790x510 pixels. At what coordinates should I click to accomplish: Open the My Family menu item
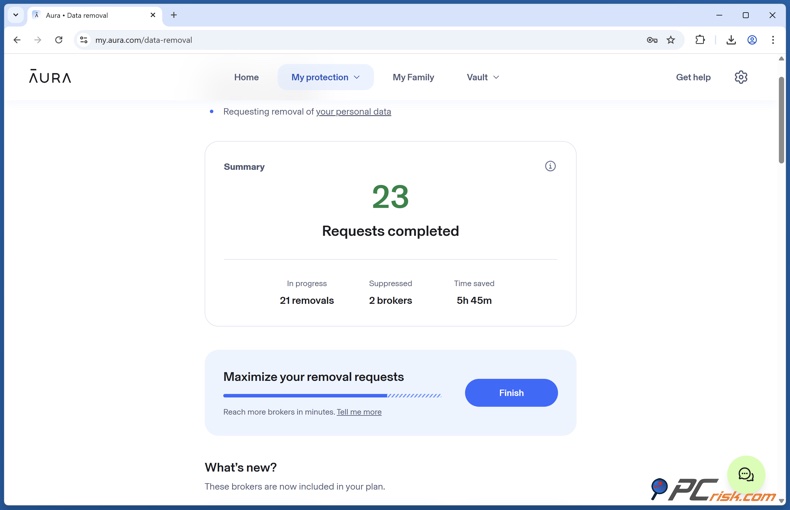[x=413, y=77]
